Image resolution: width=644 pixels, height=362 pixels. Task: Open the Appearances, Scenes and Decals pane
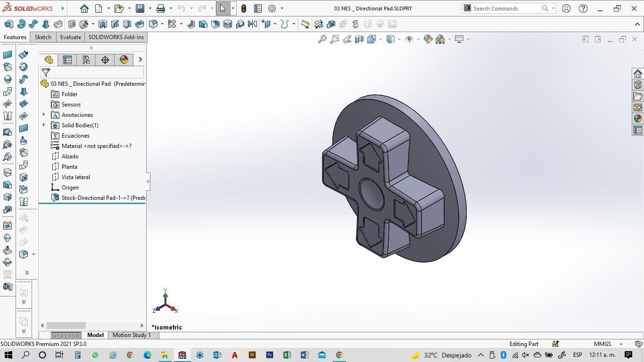point(638,119)
